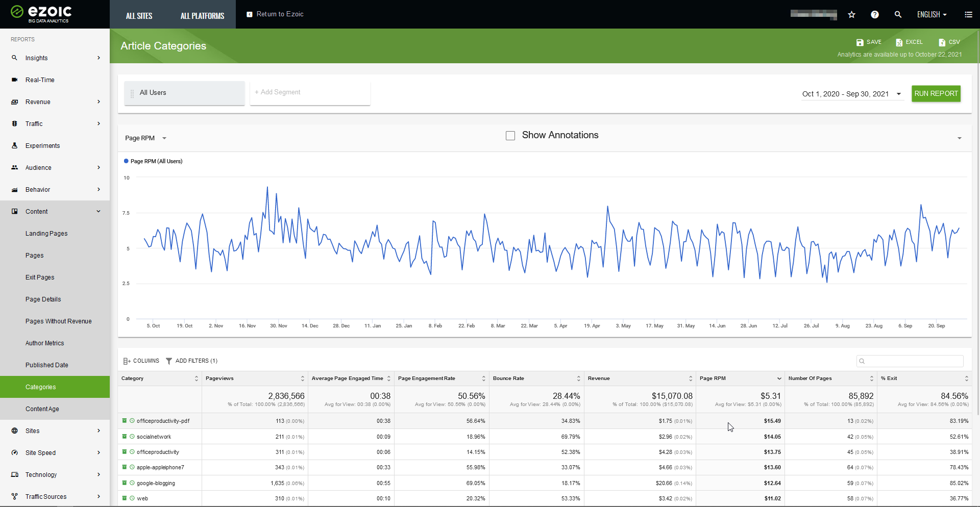Save the report using the SAVE icon

click(x=860, y=42)
